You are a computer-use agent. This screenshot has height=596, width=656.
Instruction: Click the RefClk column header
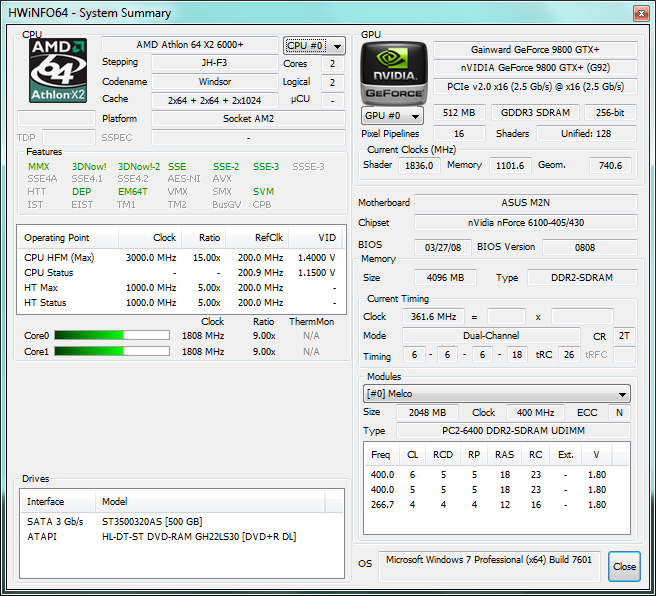pyautogui.click(x=257, y=238)
